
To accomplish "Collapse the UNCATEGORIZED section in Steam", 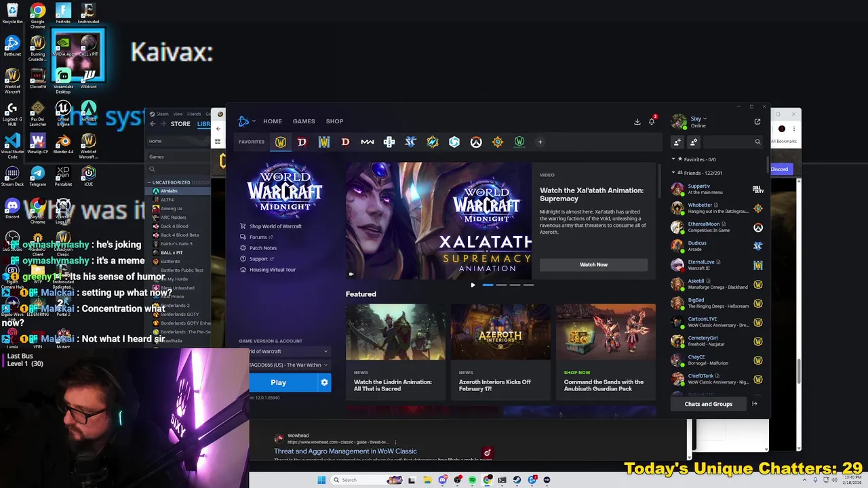I will point(149,182).
